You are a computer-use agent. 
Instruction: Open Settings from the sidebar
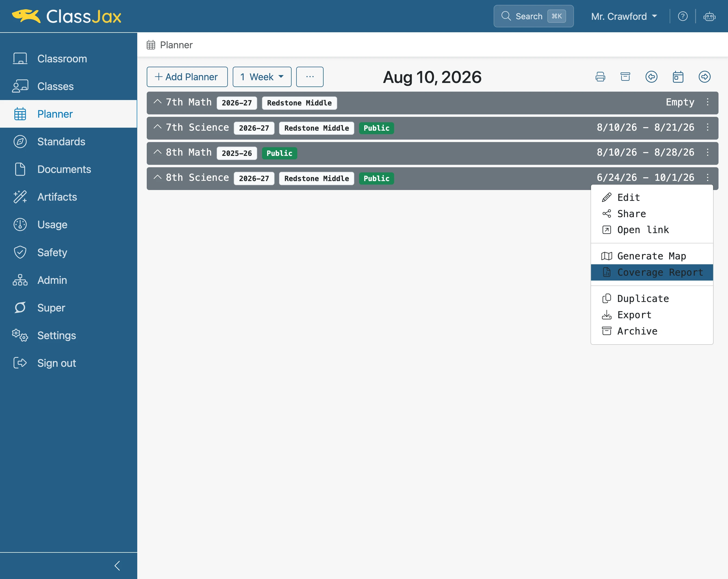tap(69, 335)
